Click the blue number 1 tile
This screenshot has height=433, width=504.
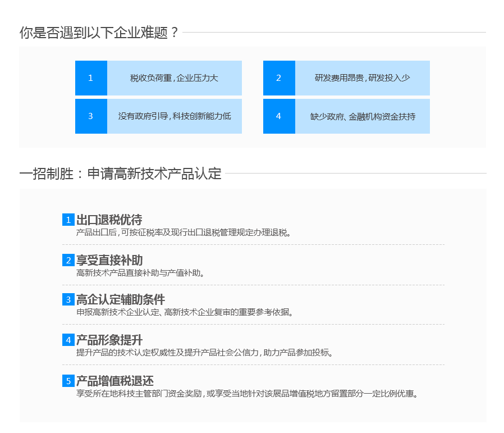click(x=91, y=78)
